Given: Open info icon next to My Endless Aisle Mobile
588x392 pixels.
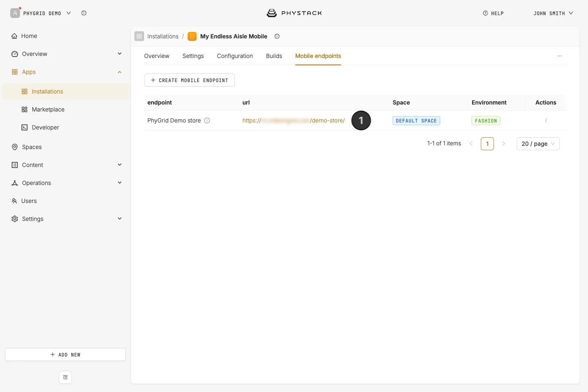Looking at the screenshot, I should (x=277, y=36).
